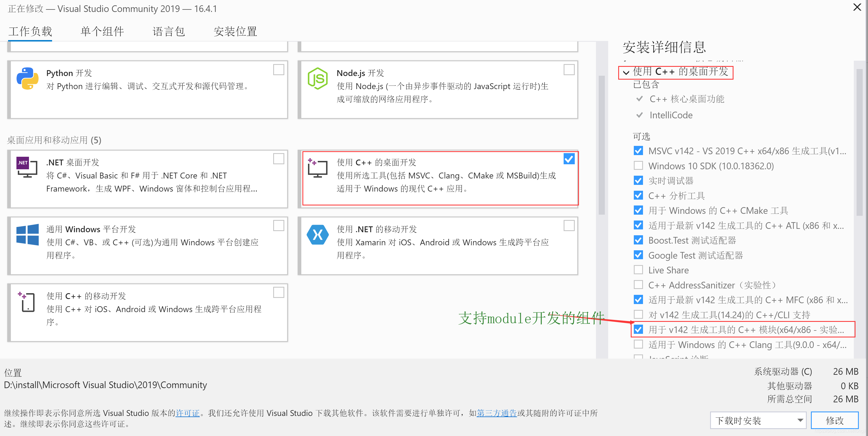Tick the Python 开发 workload checkbox

coord(278,70)
